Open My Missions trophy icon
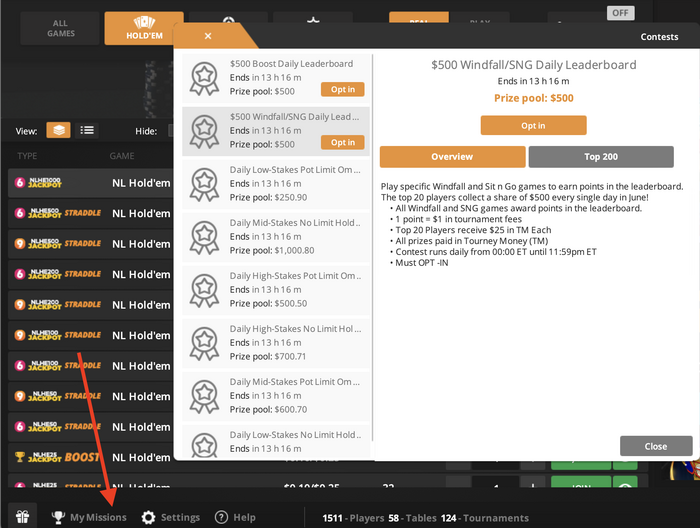This screenshot has width=700, height=528. [58, 517]
